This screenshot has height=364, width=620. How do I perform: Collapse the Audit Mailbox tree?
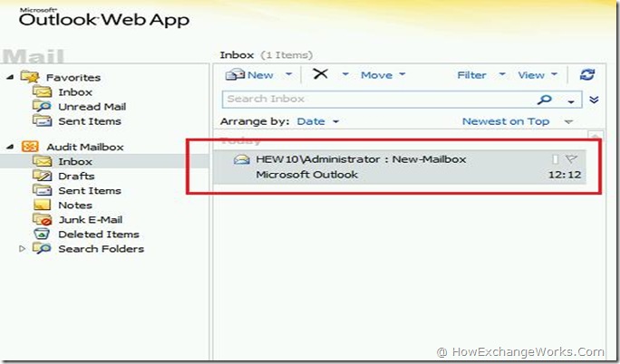[10, 147]
